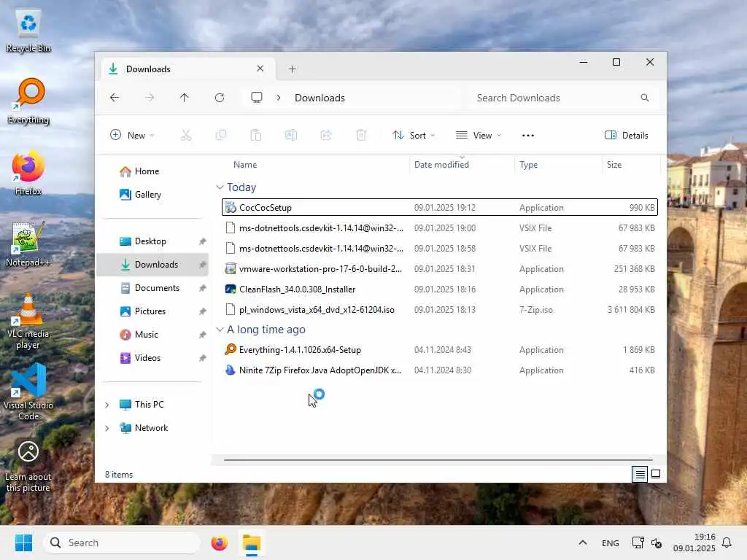The image size is (747, 560).
Task: Open the View dropdown
Action: [479, 135]
